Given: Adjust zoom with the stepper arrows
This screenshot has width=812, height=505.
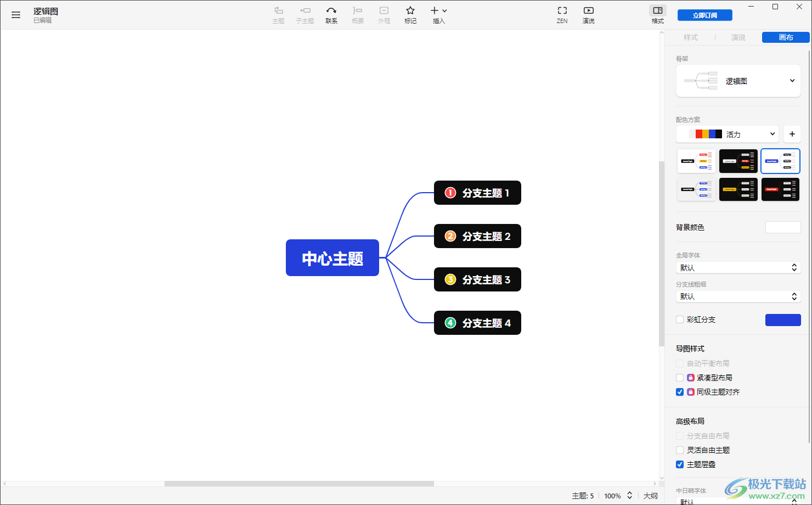Looking at the screenshot, I should tap(630, 496).
